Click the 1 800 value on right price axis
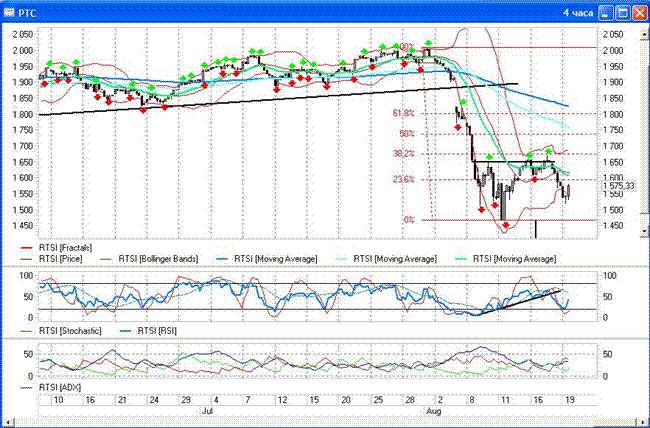Screen dimensions: 650x428 tap(613, 114)
